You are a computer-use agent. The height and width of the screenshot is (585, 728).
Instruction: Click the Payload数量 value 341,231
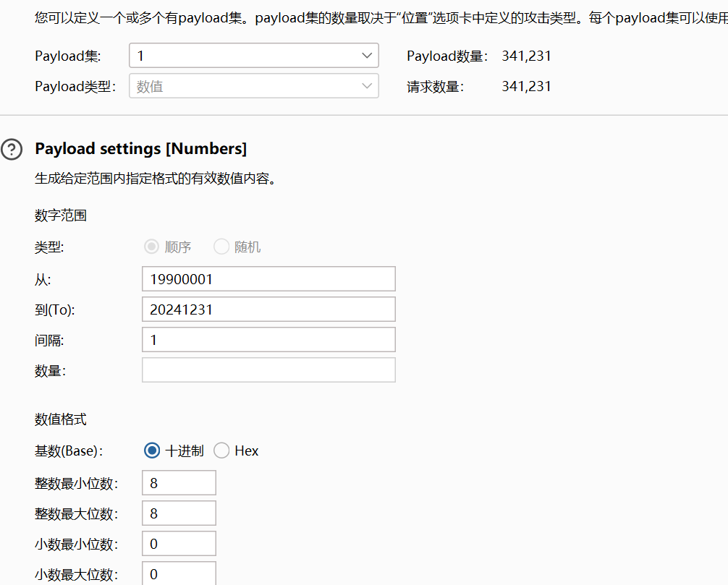[526, 56]
